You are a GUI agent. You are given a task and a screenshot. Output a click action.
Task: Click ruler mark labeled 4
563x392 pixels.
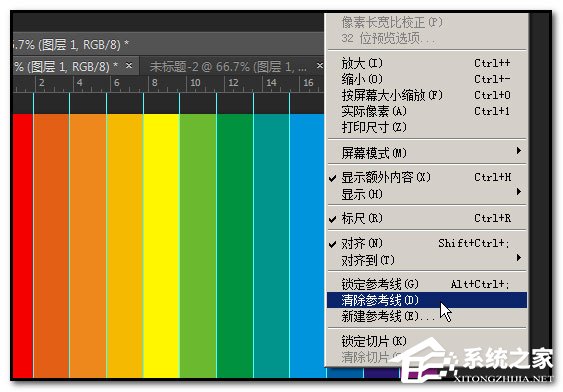point(80,83)
